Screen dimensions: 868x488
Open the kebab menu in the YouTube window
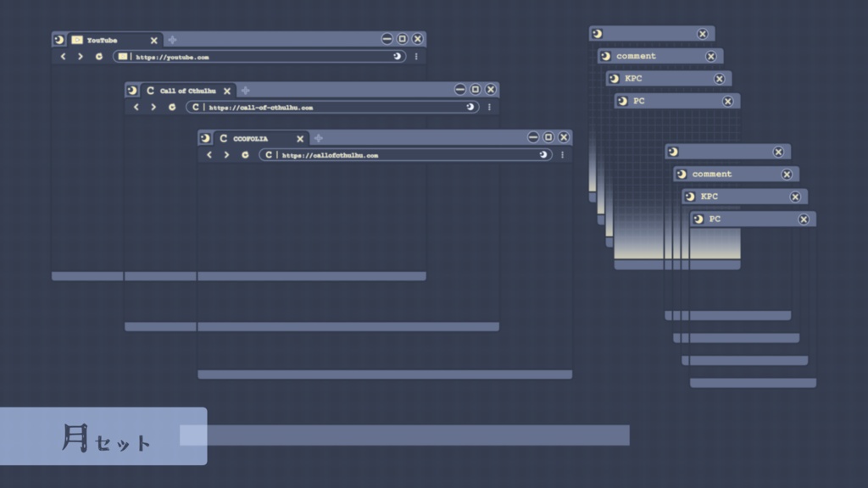tap(416, 57)
